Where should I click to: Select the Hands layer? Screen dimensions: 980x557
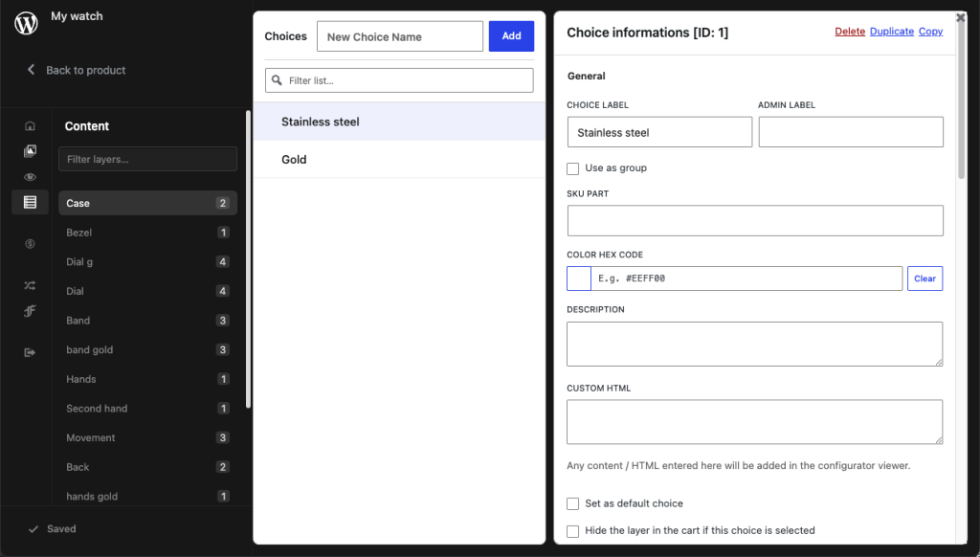pos(147,379)
